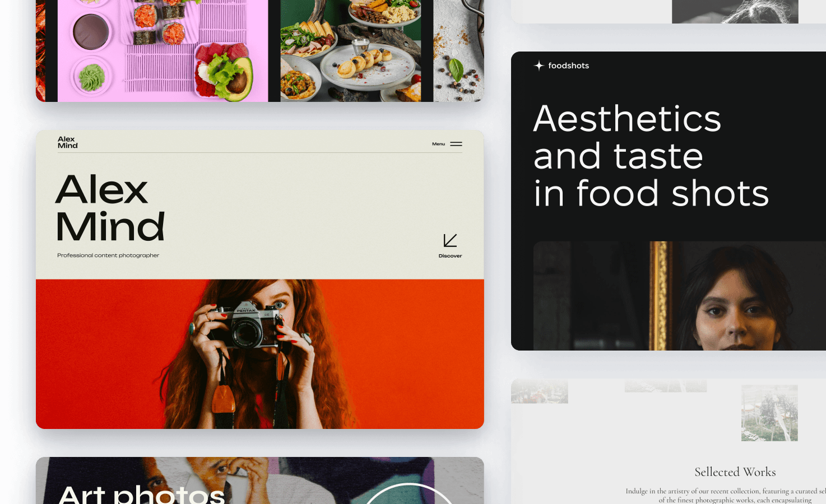This screenshot has height=504, width=826.
Task: Open the redhead photographer with camera photo
Action: point(260,354)
